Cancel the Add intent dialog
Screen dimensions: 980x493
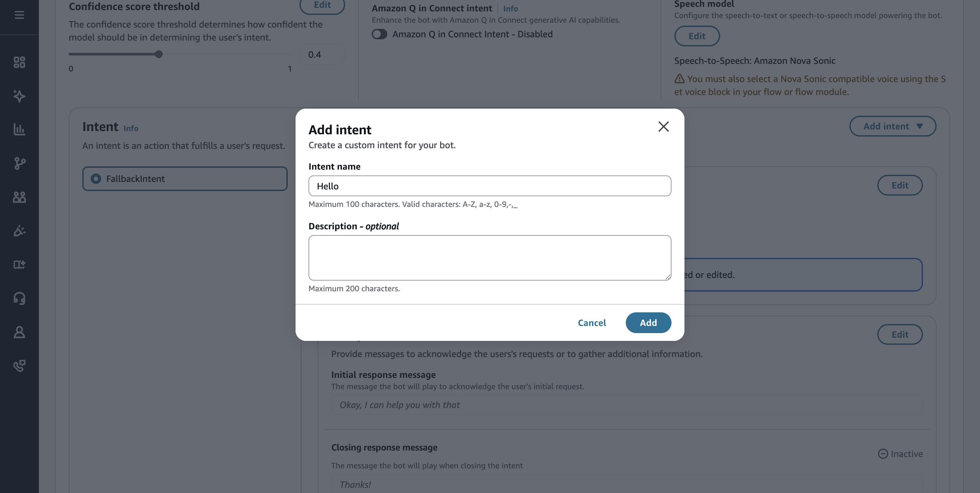[591, 323]
